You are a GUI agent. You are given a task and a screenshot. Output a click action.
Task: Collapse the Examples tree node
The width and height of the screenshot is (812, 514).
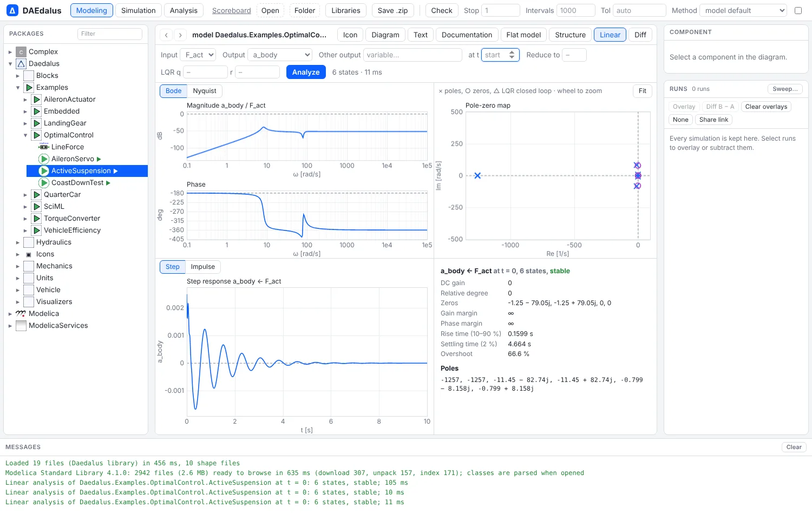18,88
